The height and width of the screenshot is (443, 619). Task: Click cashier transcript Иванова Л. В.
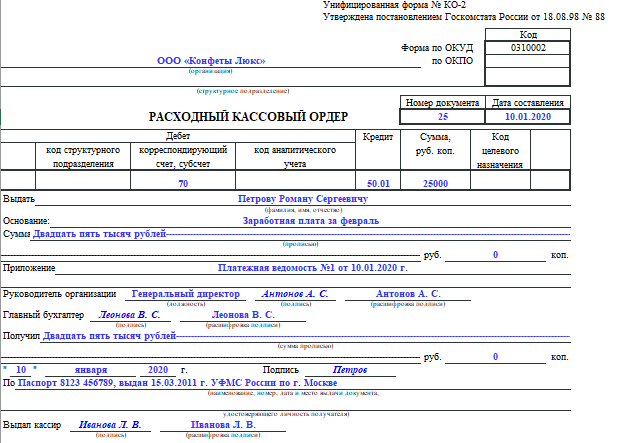[223, 424]
